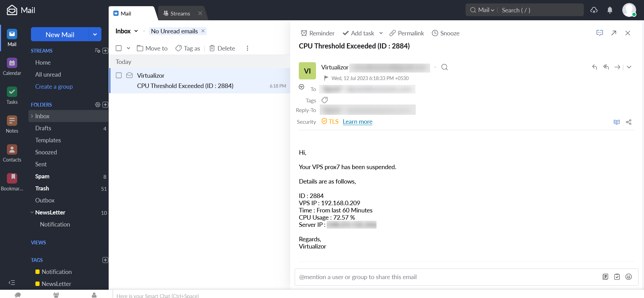644x298 pixels.
Task: Open the comment chat icon on email
Action: tap(600, 33)
